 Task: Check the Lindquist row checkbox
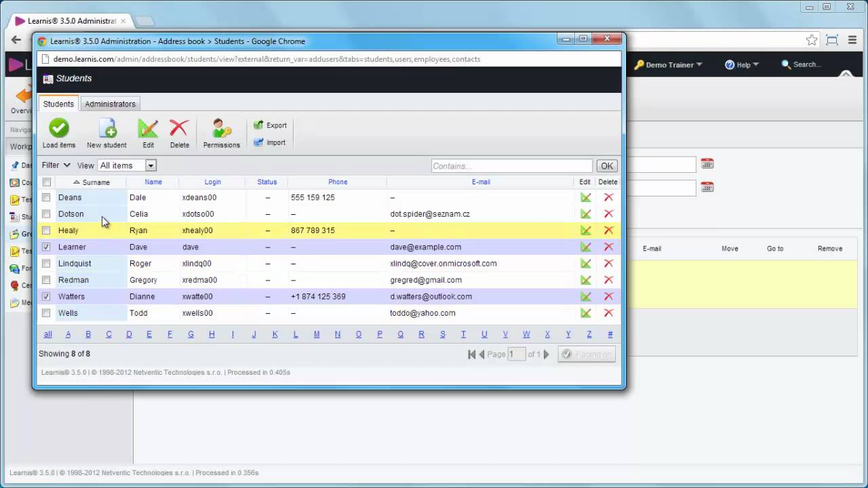coord(46,264)
